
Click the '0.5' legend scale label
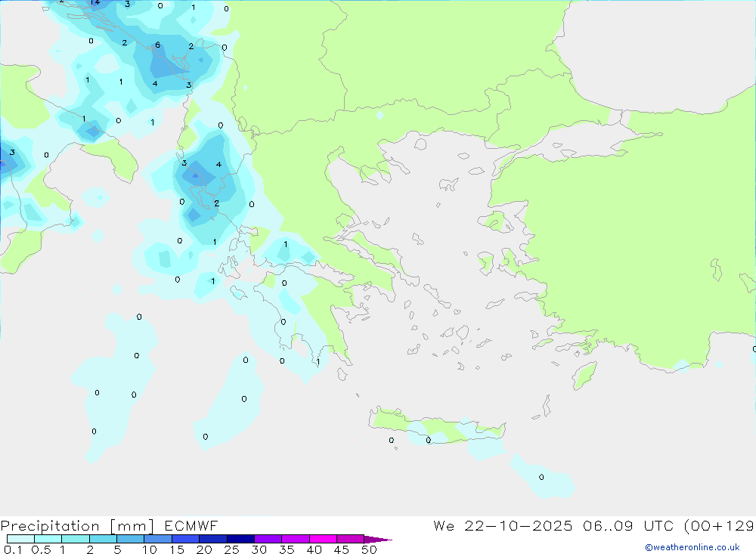tap(41, 549)
